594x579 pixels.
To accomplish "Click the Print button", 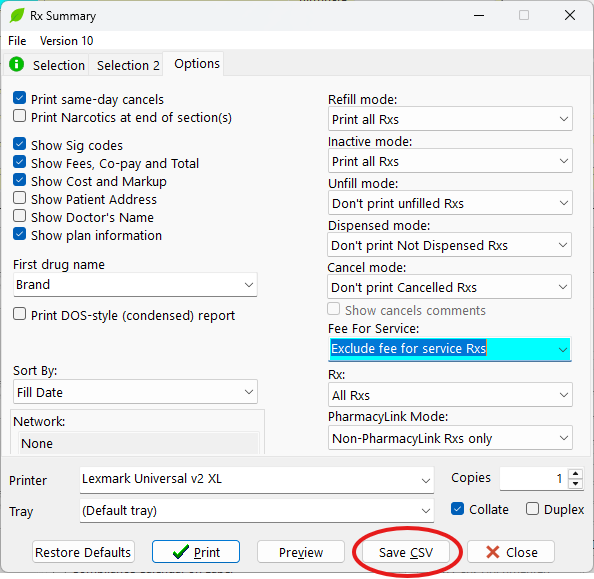I will [x=196, y=552].
